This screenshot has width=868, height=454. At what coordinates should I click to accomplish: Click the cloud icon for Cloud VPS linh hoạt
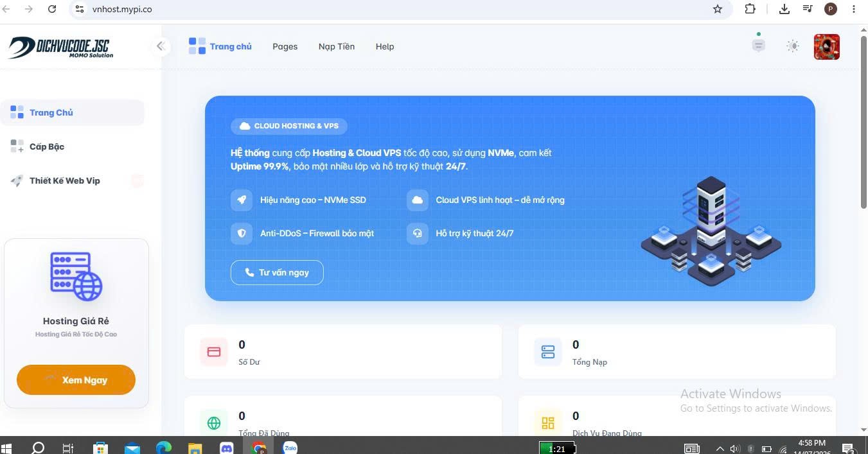[417, 200]
